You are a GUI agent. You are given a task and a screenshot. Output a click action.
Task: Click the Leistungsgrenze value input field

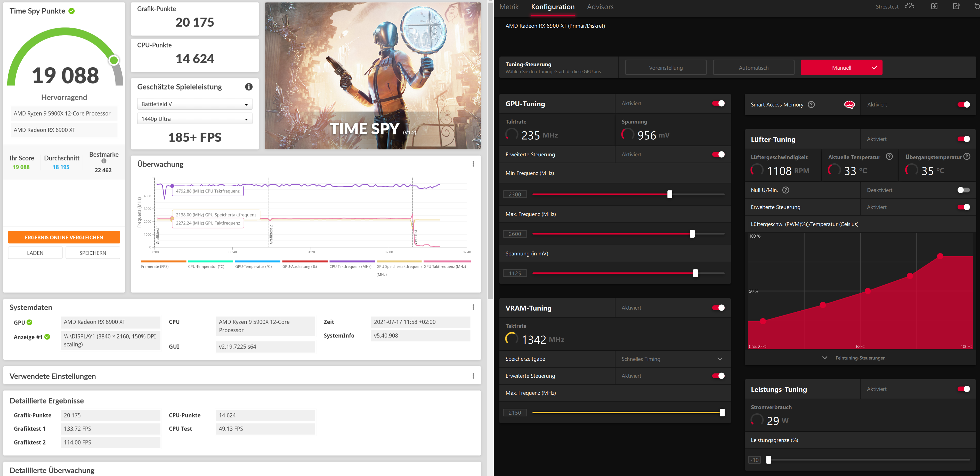click(754, 460)
